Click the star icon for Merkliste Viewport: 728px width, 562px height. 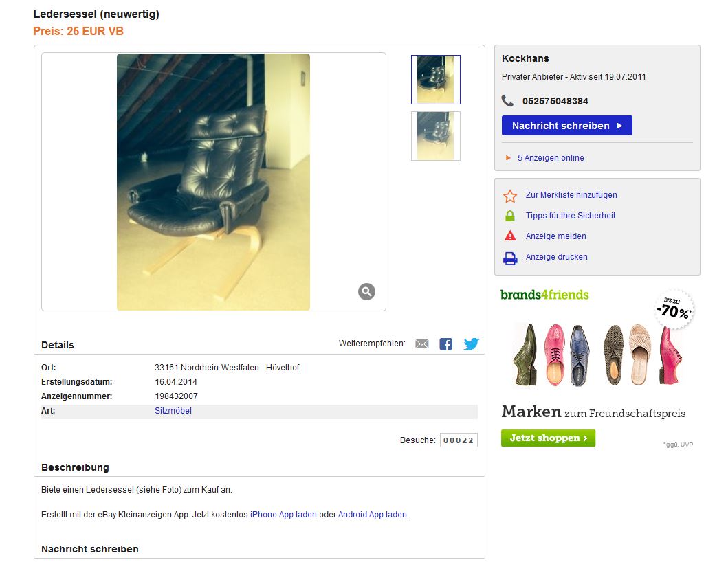tap(510, 196)
